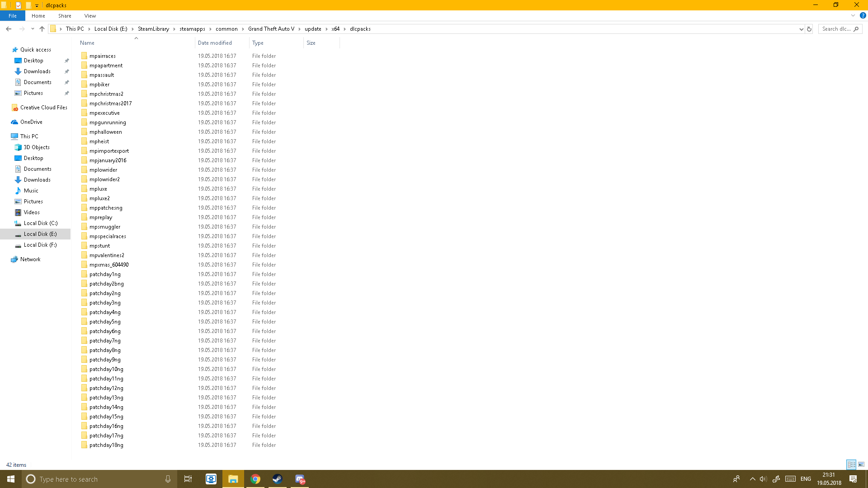This screenshot has height=488, width=868.
Task: Select the mpchristmas2017 folder
Action: (x=110, y=103)
